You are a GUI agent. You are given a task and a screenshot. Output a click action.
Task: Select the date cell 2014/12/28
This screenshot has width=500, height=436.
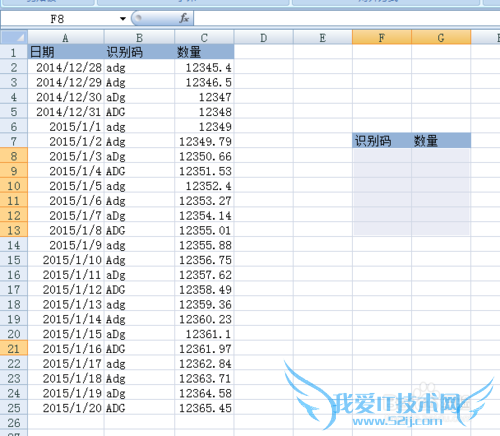(66, 67)
